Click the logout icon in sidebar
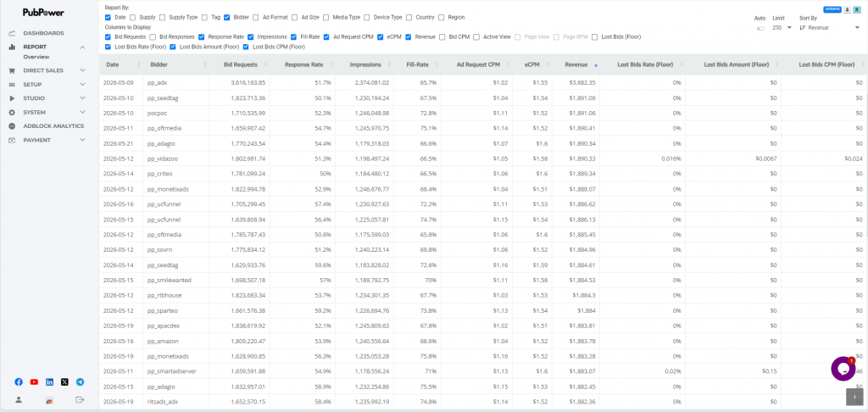The image size is (868, 412). point(80,400)
